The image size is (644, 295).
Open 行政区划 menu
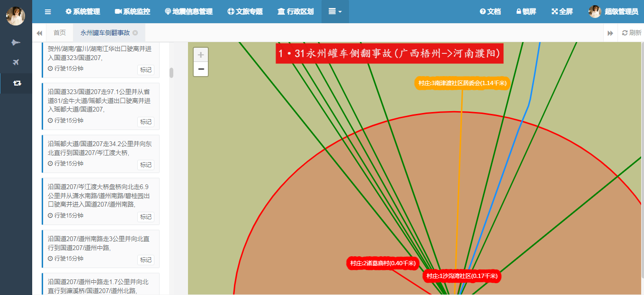295,11
